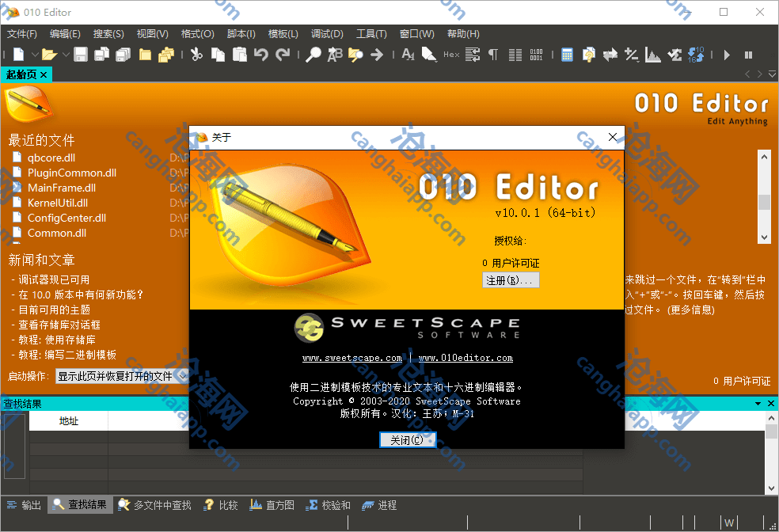
Task: Open recent file MainFrame.dll
Action: pyautogui.click(x=62, y=188)
